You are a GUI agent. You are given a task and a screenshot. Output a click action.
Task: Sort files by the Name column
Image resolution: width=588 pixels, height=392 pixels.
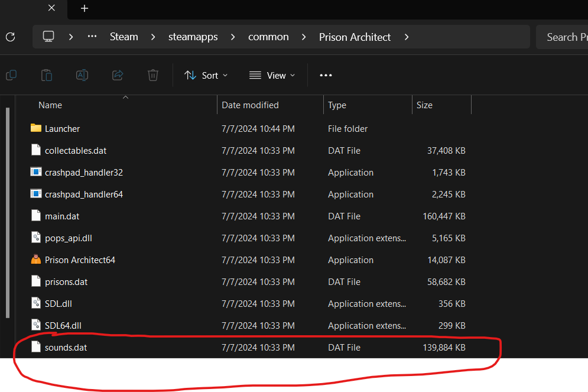pos(50,105)
